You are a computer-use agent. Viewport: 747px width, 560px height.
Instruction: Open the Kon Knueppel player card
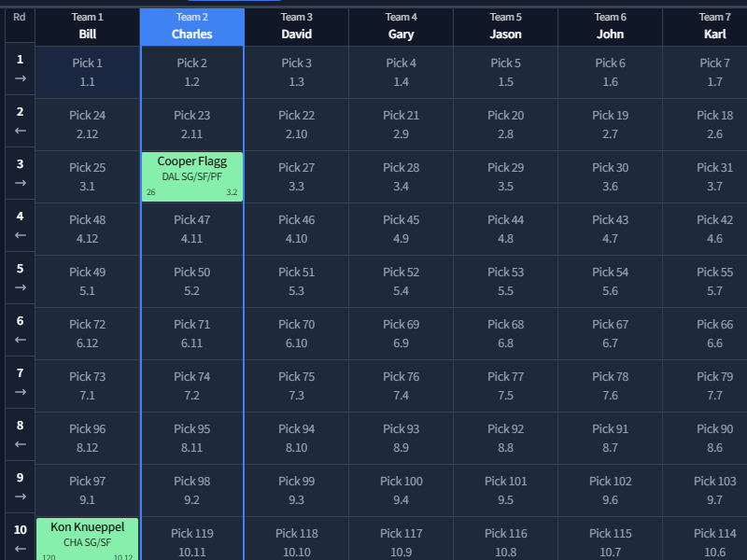click(x=87, y=539)
